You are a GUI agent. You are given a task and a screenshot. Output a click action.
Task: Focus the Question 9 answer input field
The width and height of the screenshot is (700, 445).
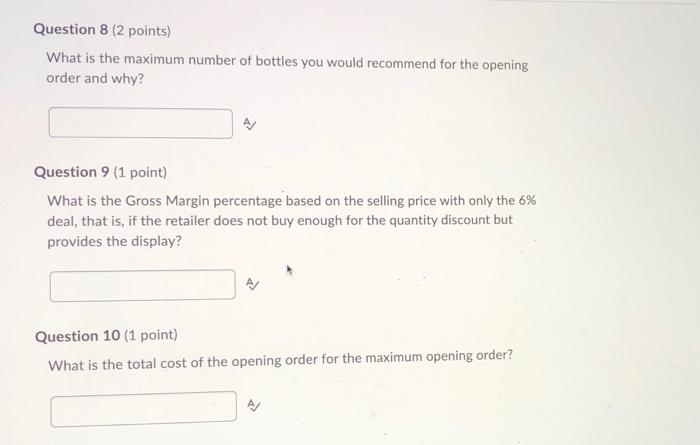click(143, 285)
